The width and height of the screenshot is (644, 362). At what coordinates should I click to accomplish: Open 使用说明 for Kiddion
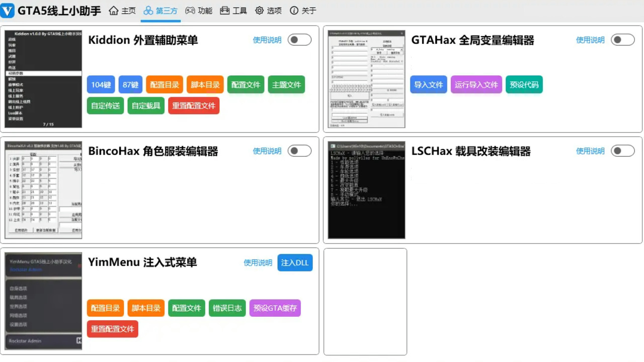pyautogui.click(x=267, y=40)
